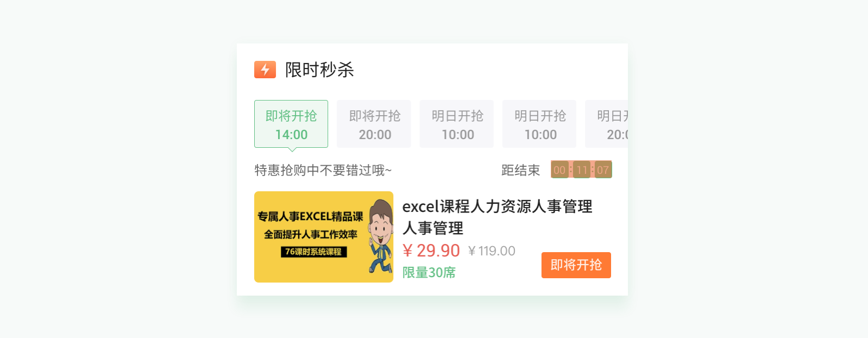Open the yellow Excel course thumbnail
Viewport: 868px width, 338px height.
tap(324, 237)
